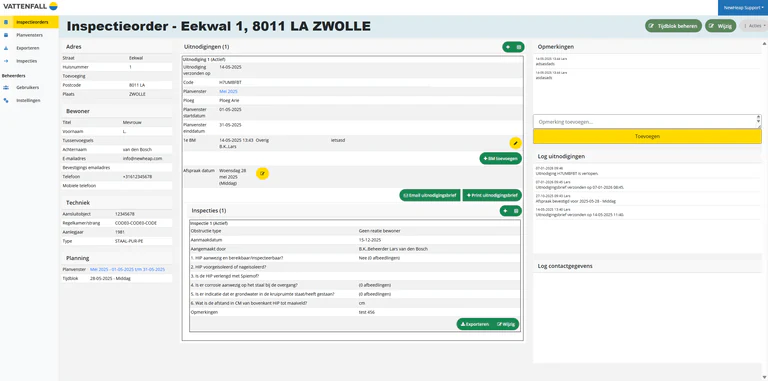Click the Planvensters calendar icon
Viewport: 768px width, 381px height.
(x=6, y=35)
